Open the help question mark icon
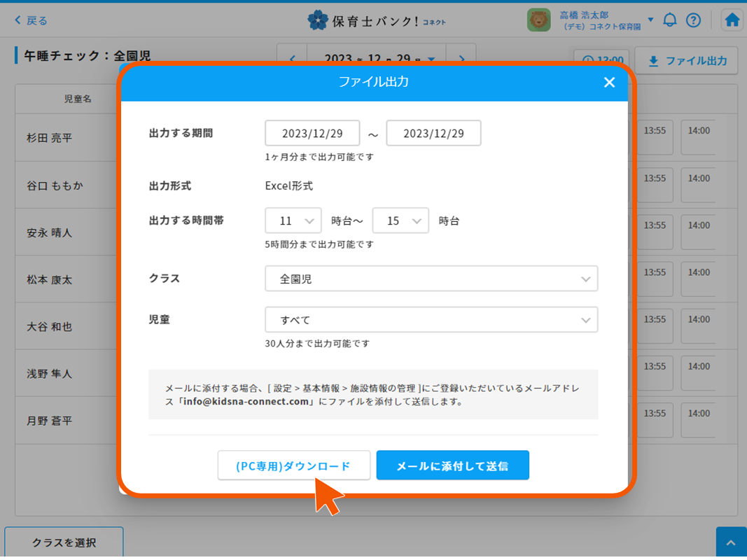This screenshot has width=747, height=560. coord(693,20)
